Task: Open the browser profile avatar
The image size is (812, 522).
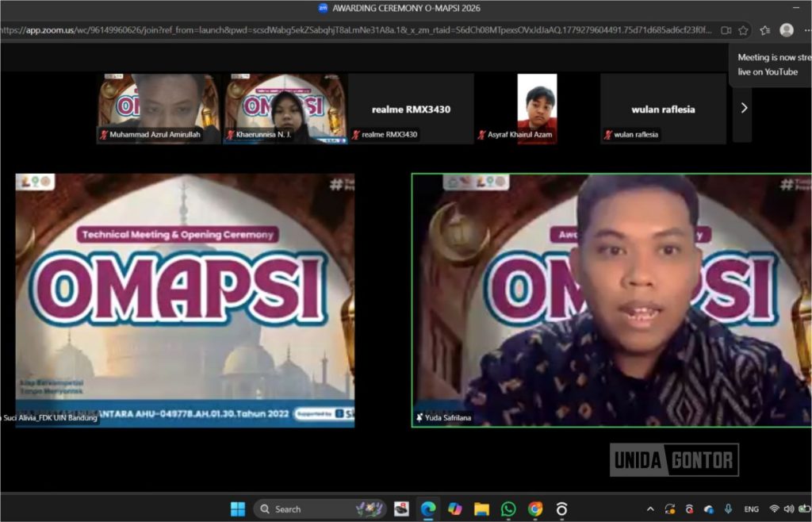Action: pyautogui.click(x=786, y=30)
